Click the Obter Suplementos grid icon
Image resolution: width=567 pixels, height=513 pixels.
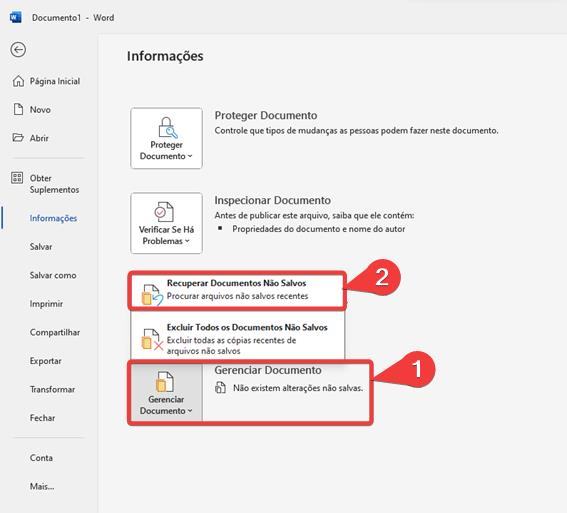tap(17, 178)
